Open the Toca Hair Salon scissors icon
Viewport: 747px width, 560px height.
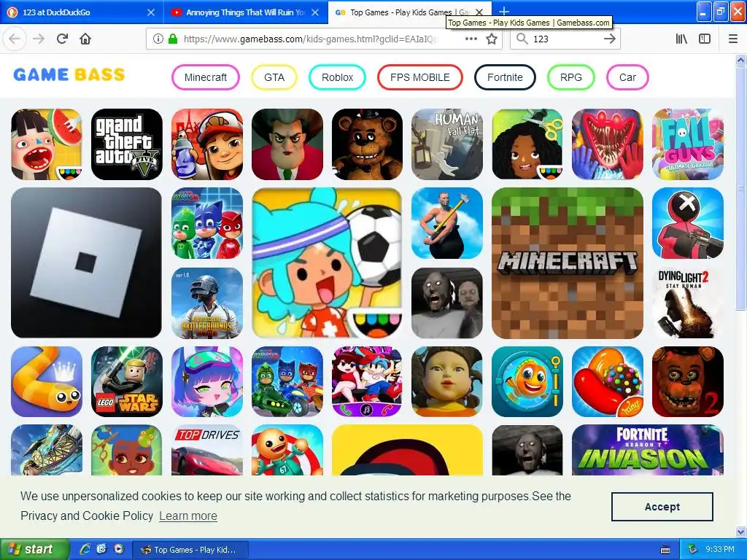(527, 144)
